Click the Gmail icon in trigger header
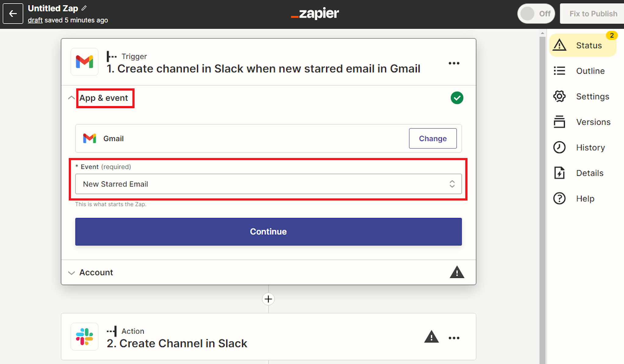Screen dimensions: 624x364 [84, 62]
